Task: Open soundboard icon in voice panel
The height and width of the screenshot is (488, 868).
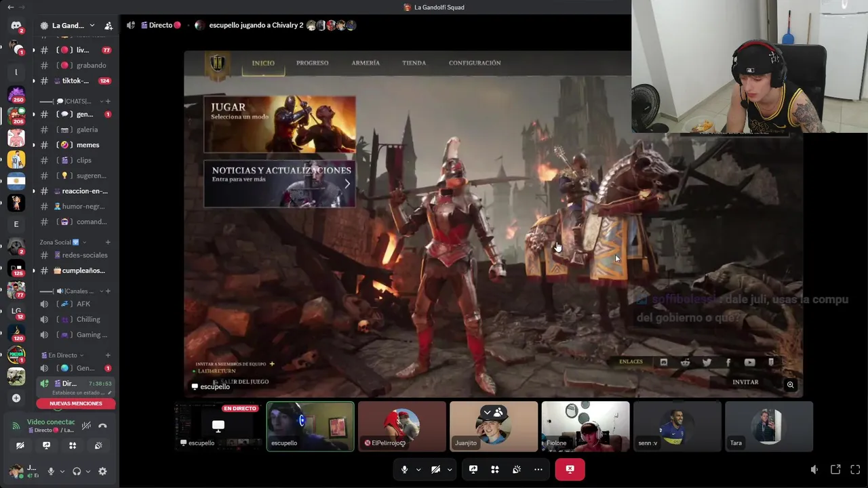Action: click(x=98, y=445)
